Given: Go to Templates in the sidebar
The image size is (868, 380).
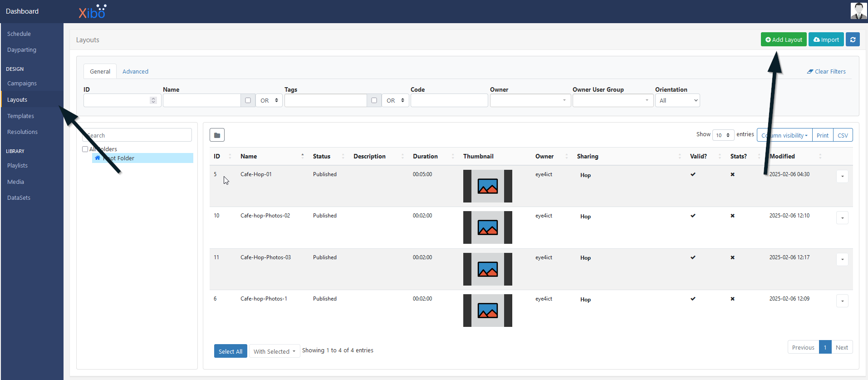Looking at the screenshot, I should 20,116.
